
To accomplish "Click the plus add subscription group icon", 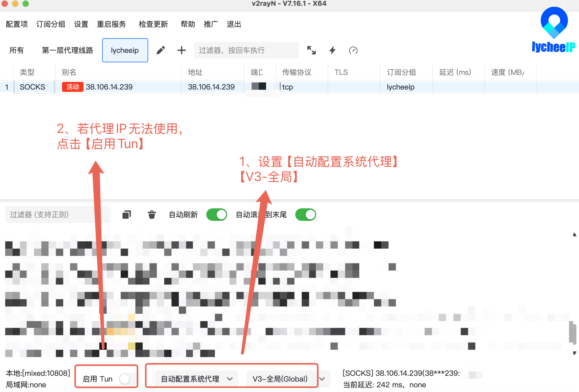I will (x=181, y=50).
